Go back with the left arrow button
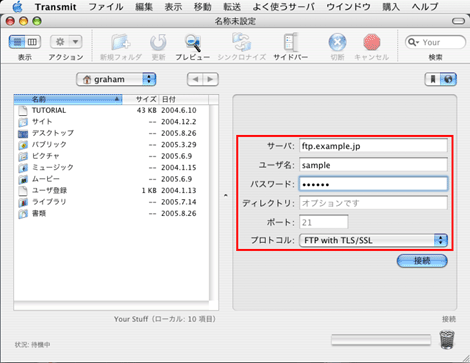Screen dimensions: 470x363 click(x=195, y=79)
